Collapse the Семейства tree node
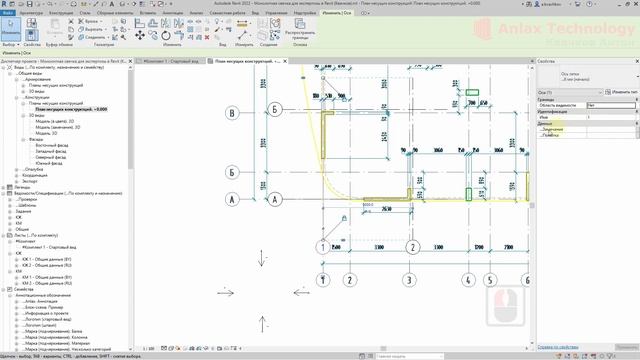 coord(4,289)
